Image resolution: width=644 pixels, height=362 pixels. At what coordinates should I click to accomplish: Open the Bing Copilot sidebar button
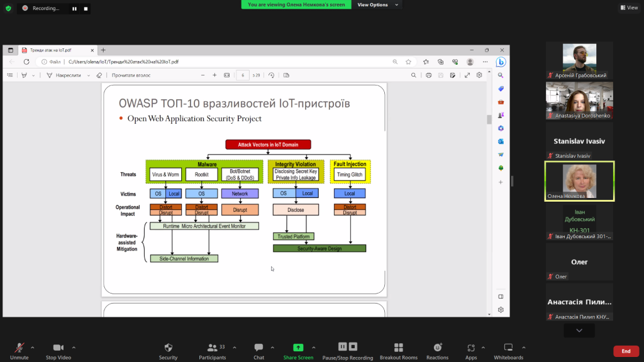pos(501,62)
